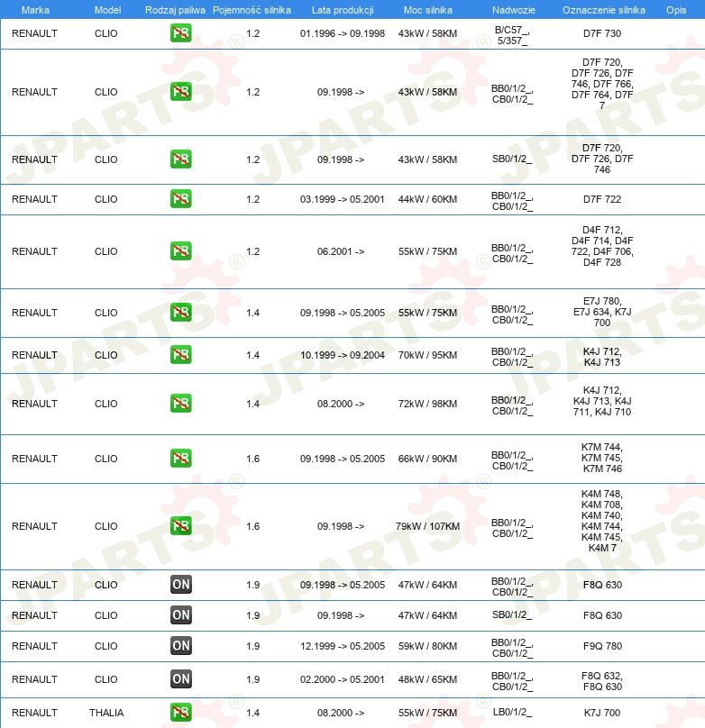Click petrol icon in the E7J 780 row
The height and width of the screenshot is (728, 705).
(180, 312)
